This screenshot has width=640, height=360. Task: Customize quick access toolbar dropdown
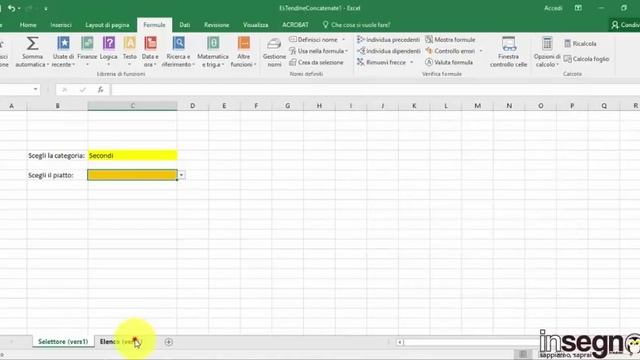click(46, 9)
